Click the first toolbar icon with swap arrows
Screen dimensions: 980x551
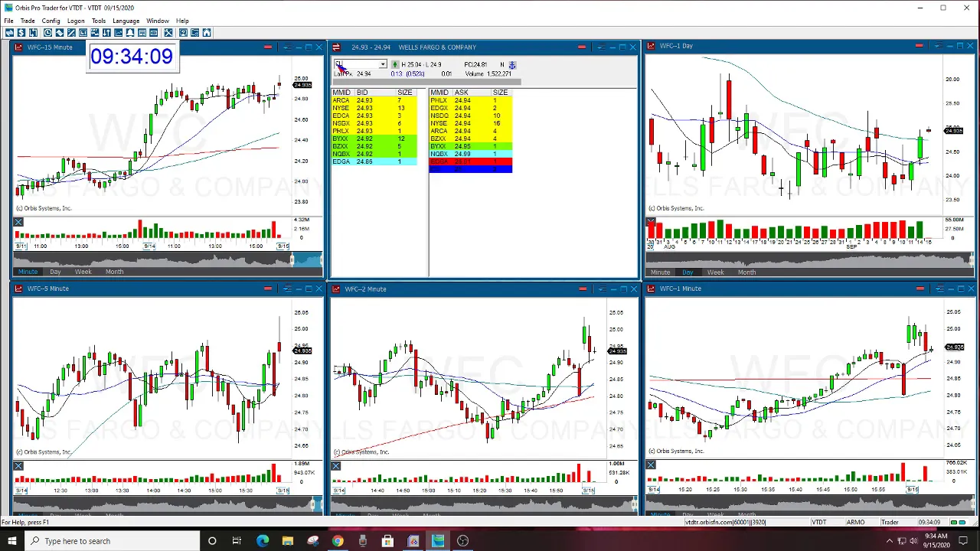coord(9,32)
